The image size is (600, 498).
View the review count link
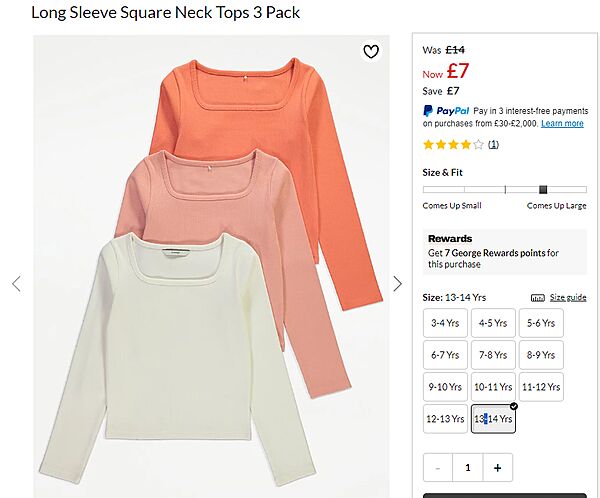[x=493, y=145]
